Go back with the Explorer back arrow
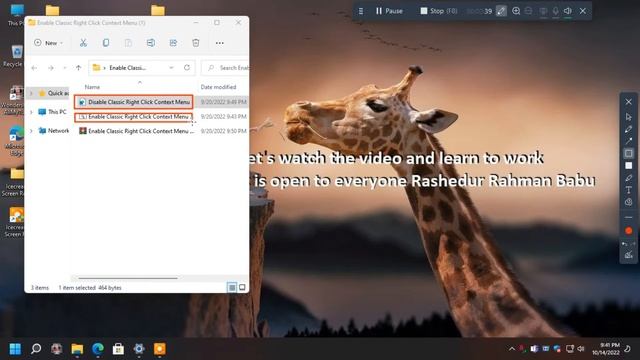Viewport: 640px width, 360px height. coord(34,68)
